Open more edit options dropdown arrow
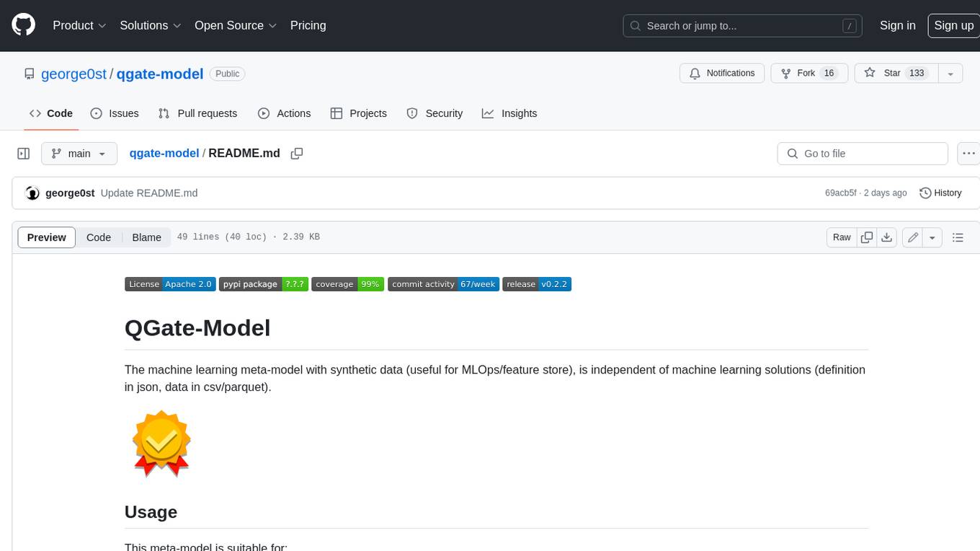The height and width of the screenshot is (551, 980). [932, 237]
